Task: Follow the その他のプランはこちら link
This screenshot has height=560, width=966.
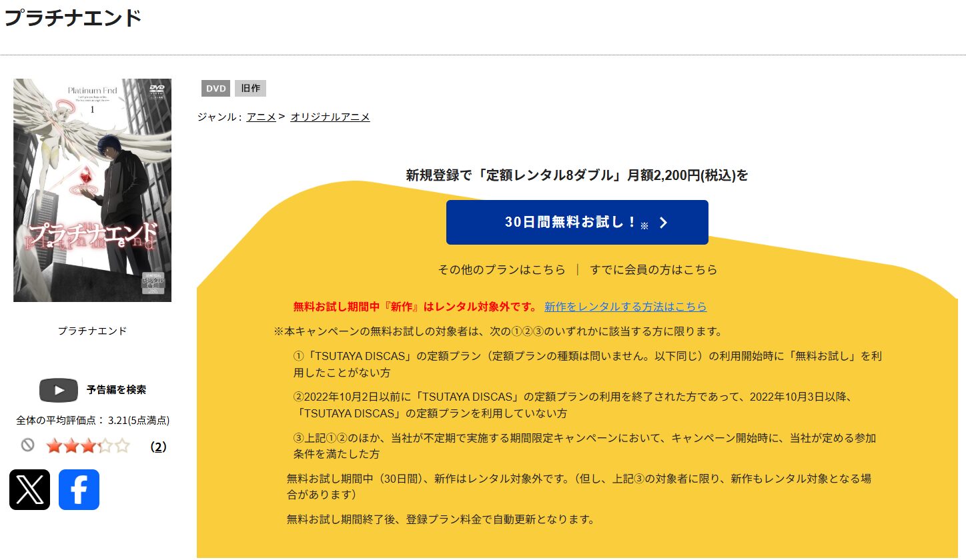Action: point(502,270)
